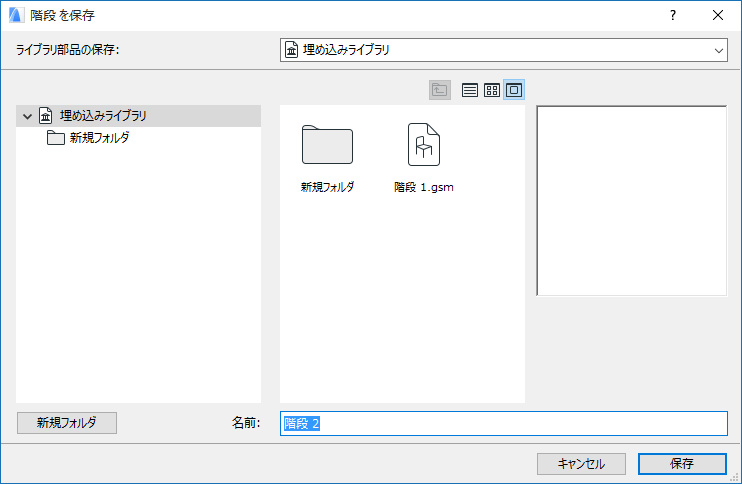
Task: Click the 埋め込みライブラリ icon in tree
Action: click(x=46, y=115)
